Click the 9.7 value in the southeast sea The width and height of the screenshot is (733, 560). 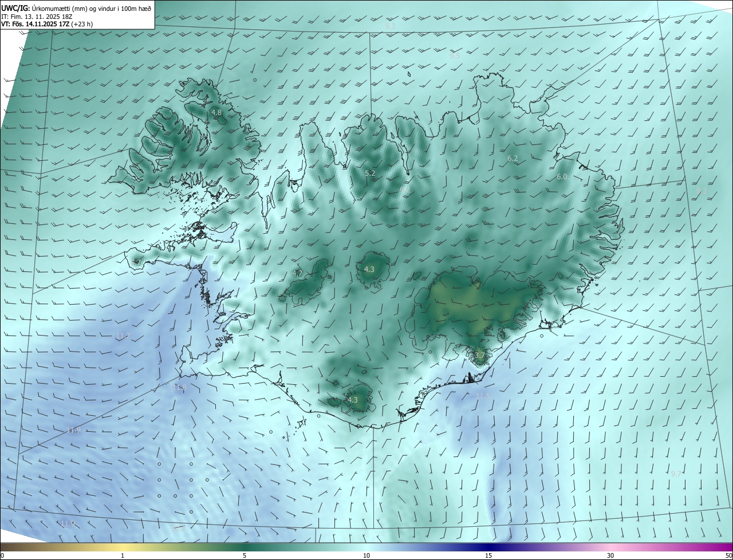[676, 474]
